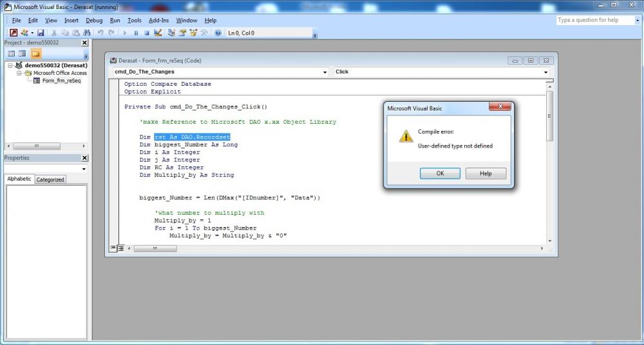Click the code window vertical scrollbar thumb
Viewport: 644px width, 345px height.
click(x=549, y=115)
